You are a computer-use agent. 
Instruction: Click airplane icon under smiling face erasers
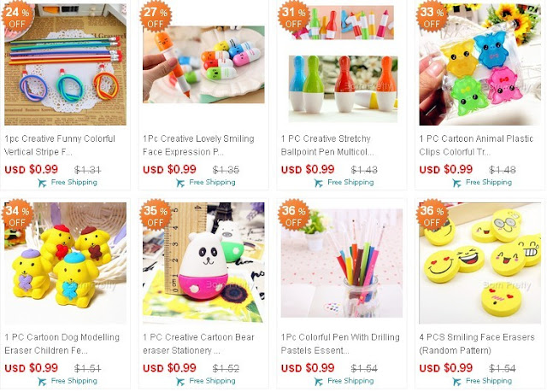[456, 382]
